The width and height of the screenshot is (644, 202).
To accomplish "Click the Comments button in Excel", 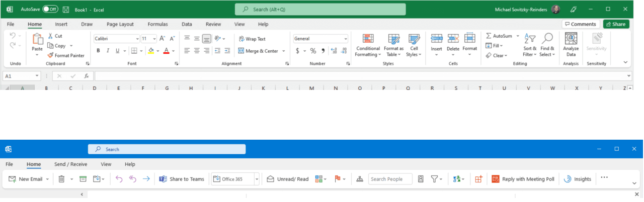I will click(x=581, y=24).
